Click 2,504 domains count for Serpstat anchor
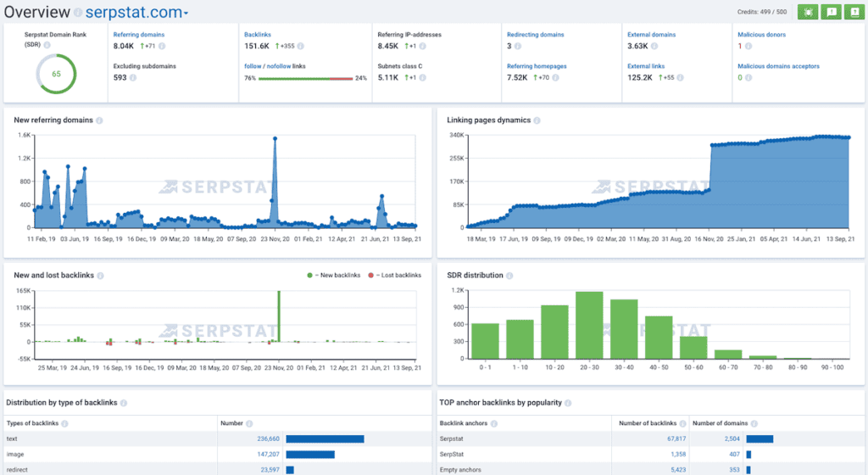This screenshot has height=475, width=868. pyautogui.click(x=732, y=439)
